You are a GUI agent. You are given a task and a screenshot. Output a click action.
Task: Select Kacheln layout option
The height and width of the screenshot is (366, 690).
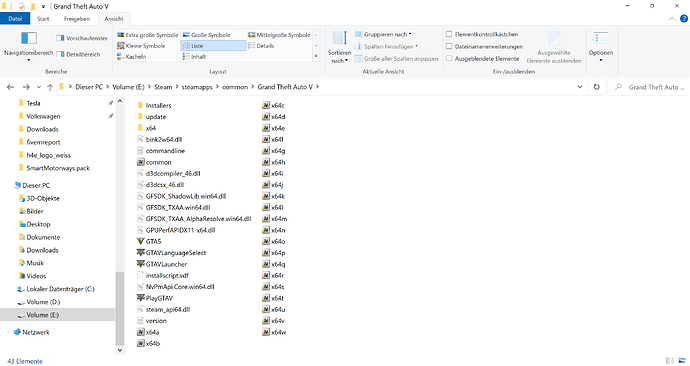[131, 57]
